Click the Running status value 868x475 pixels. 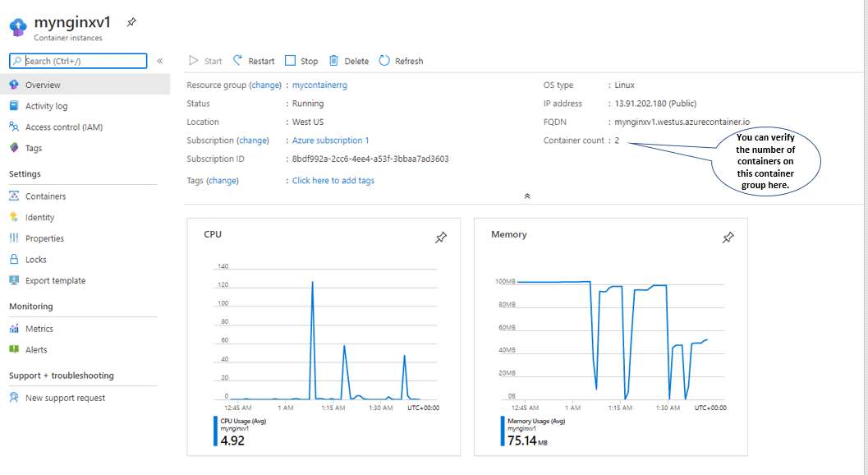[x=308, y=104]
